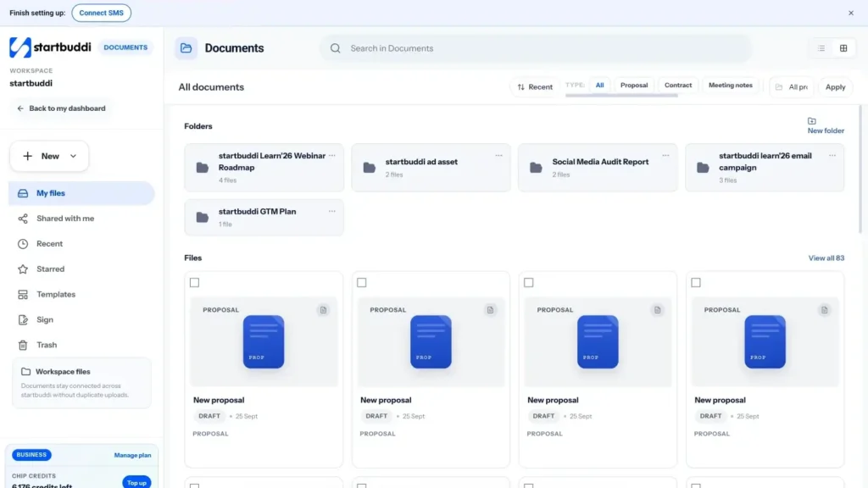Dismiss the Finish setting up banner
This screenshot has width=868, height=488.
[x=851, y=13]
